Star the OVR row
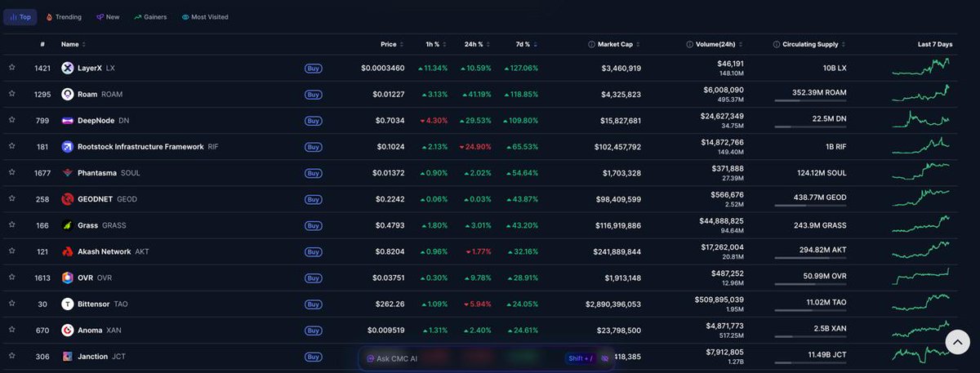The height and width of the screenshot is (373, 980). (x=11, y=277)
